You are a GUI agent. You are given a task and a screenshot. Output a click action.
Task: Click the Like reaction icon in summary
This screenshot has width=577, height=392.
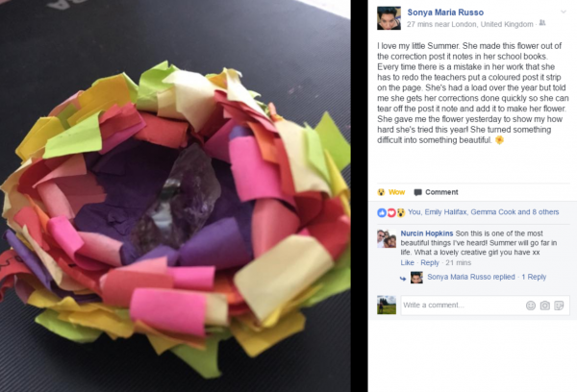tap(382, 212)
